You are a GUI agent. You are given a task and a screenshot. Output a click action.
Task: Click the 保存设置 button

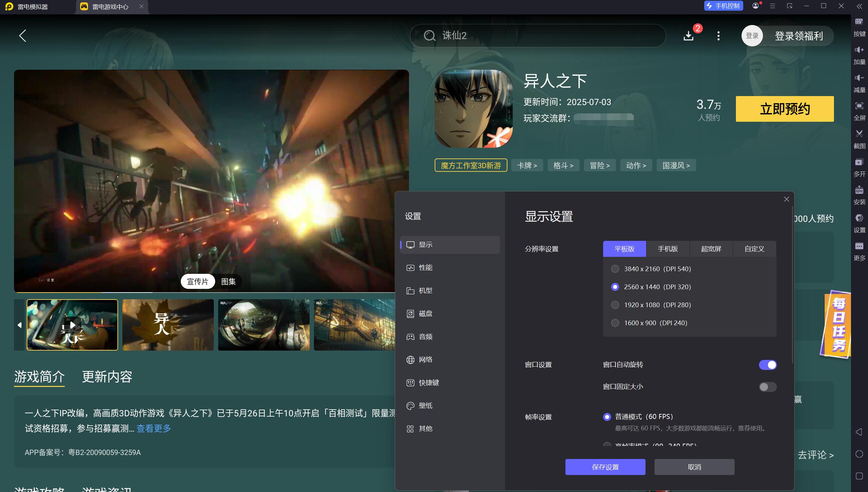(605, 467)
